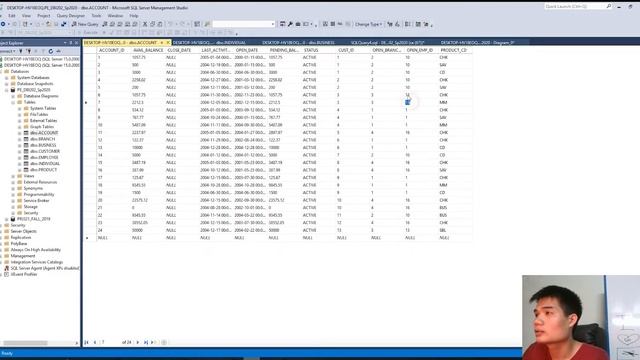The height and width of the screenshot is (360, 640).
Task: Expand the Views folder
Action: [x=13, y=176]
